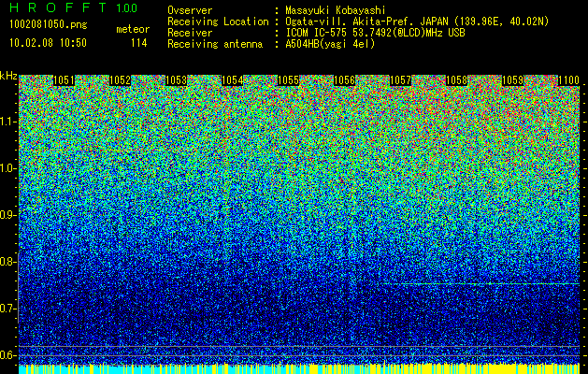Click the 1053 time marker
This screenshot has height=374, width=588.
[x=177, y=80]
